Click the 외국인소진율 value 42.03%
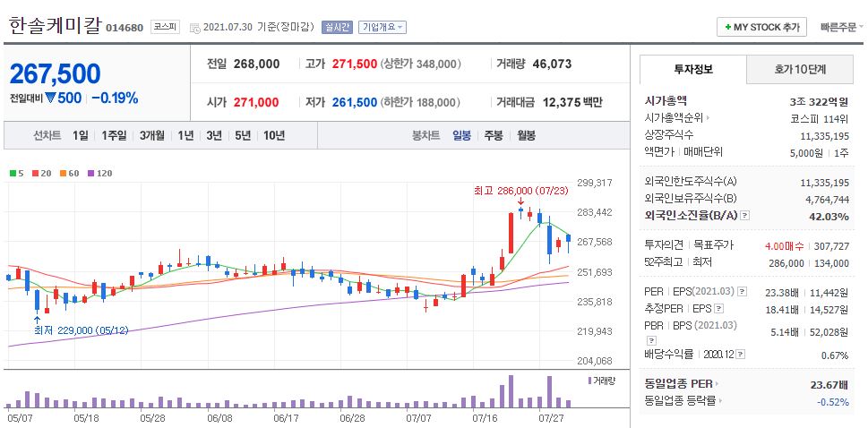 tap(829, 217)
